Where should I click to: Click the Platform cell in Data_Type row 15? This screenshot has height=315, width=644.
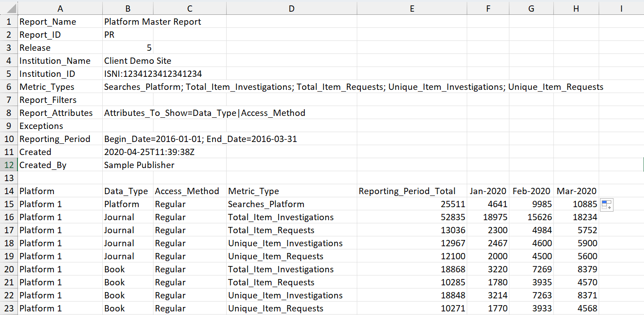pos(128,204)
